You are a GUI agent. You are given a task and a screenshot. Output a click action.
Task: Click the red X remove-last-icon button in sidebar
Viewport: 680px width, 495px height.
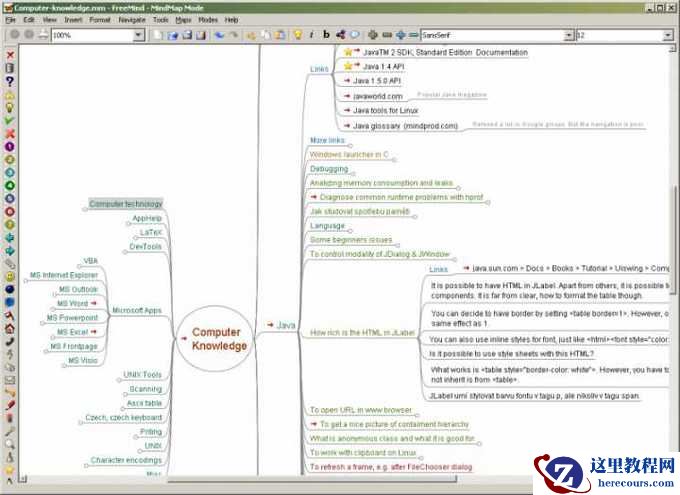[9, 54]
